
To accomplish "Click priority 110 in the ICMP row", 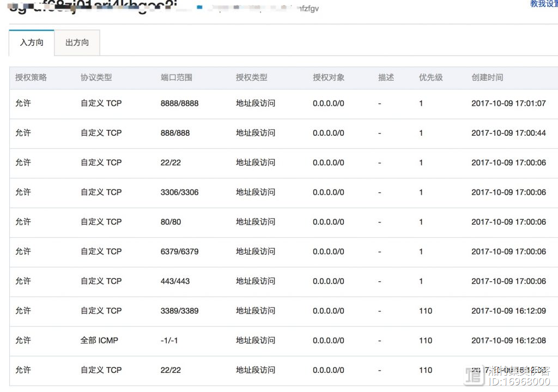I will click(425, 340).
